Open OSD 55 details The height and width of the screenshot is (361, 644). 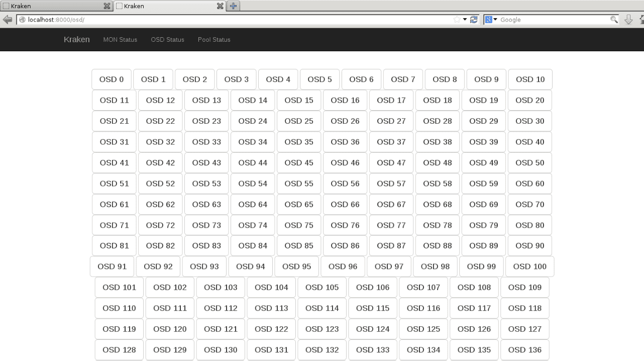(x=299, y=184)
